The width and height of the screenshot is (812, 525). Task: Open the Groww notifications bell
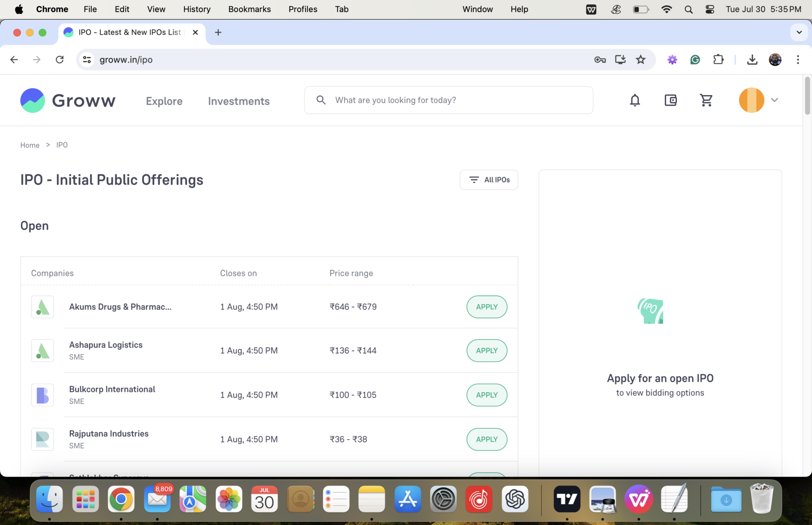(x=635, y=100)
